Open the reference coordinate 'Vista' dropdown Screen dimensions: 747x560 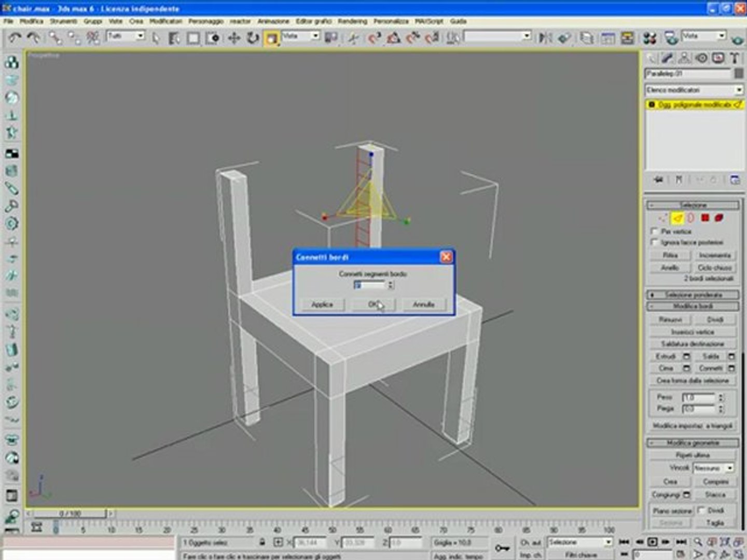301,36
